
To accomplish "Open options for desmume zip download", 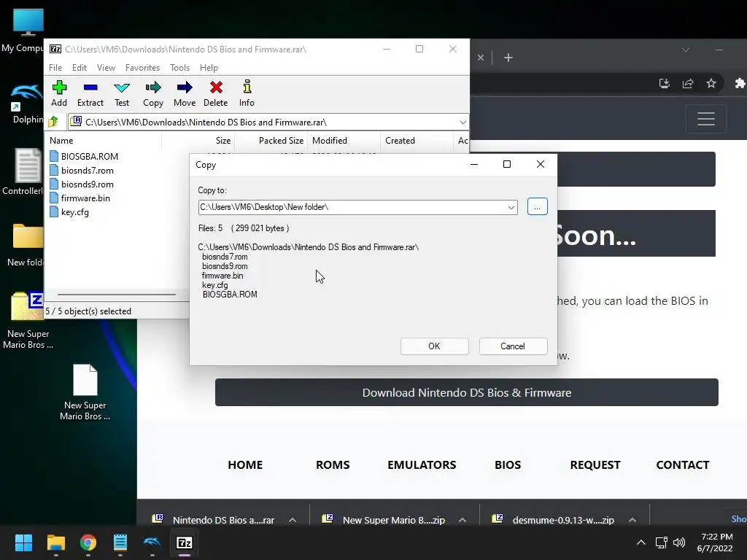I will tap(632, 520).
